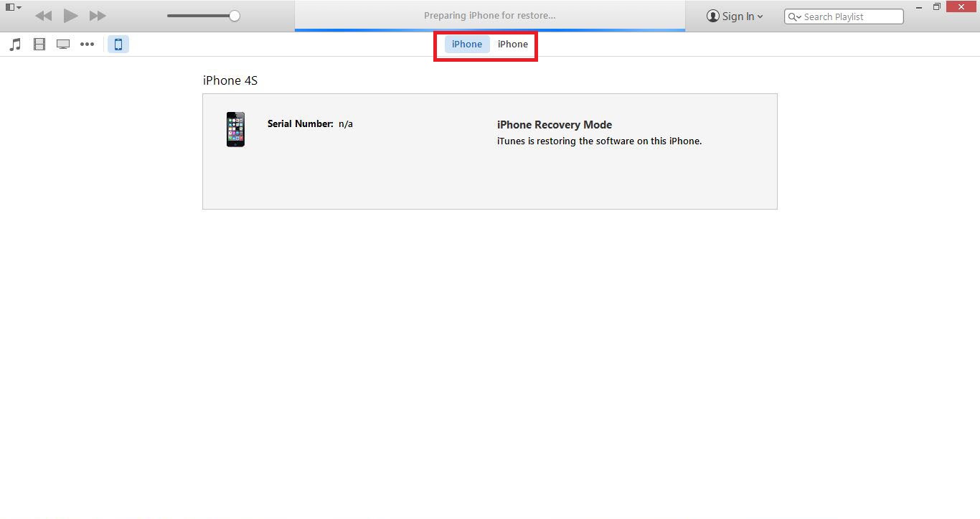The height and width of the screenshot is (519, 980).
Task: Click the 'Preparing iPhone for restore...' status
Action: (490, 16)
